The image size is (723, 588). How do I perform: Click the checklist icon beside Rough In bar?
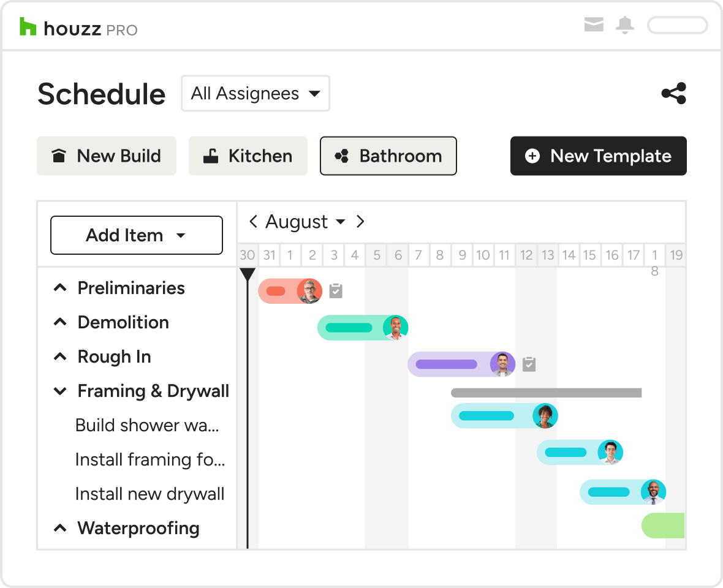529,364
